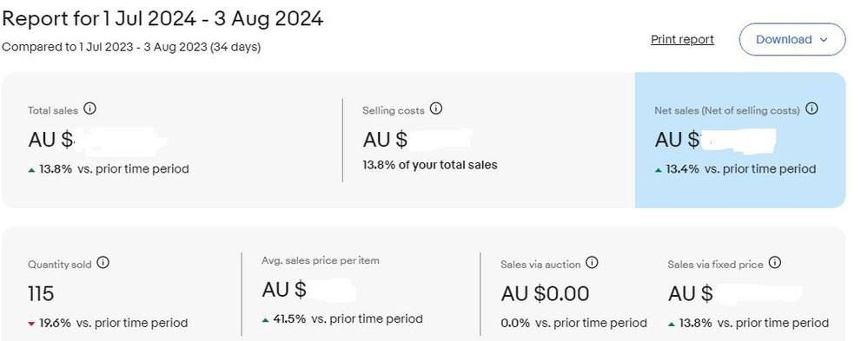868x341 pixels.
Task: Open the Selling costs info icon
Action: click(436, 108)
